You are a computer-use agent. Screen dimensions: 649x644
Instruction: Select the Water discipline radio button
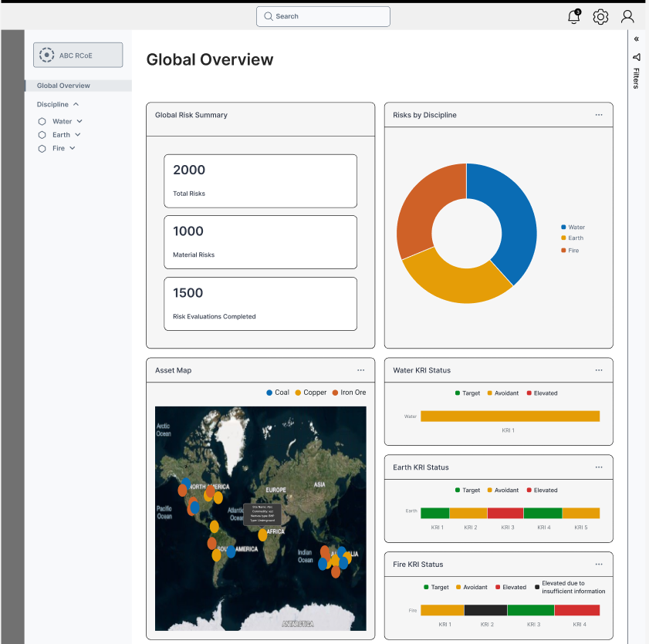[42, 121]
